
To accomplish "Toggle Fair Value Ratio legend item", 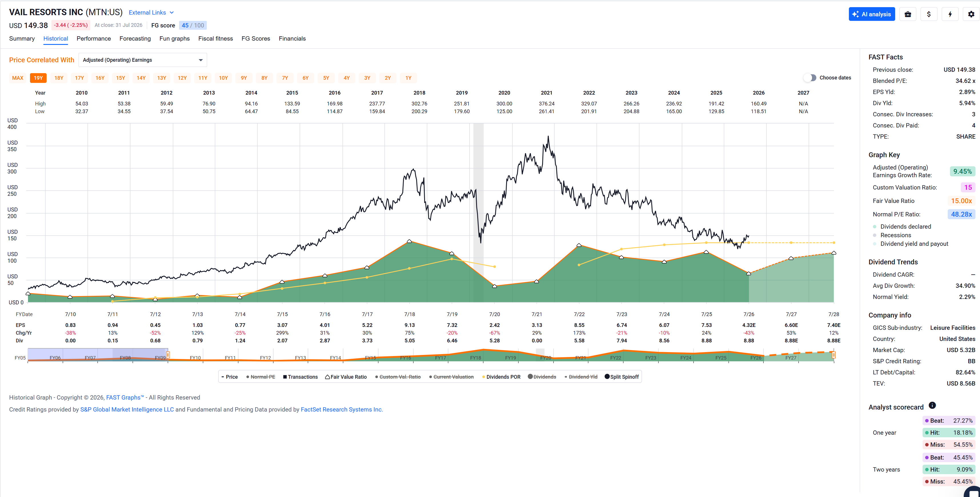I will (346, 377).
